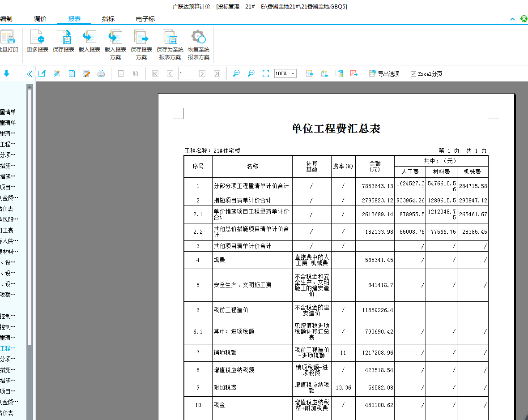528x420 pixels.
Task: Go to previous page button
Action: pos(170,73)
